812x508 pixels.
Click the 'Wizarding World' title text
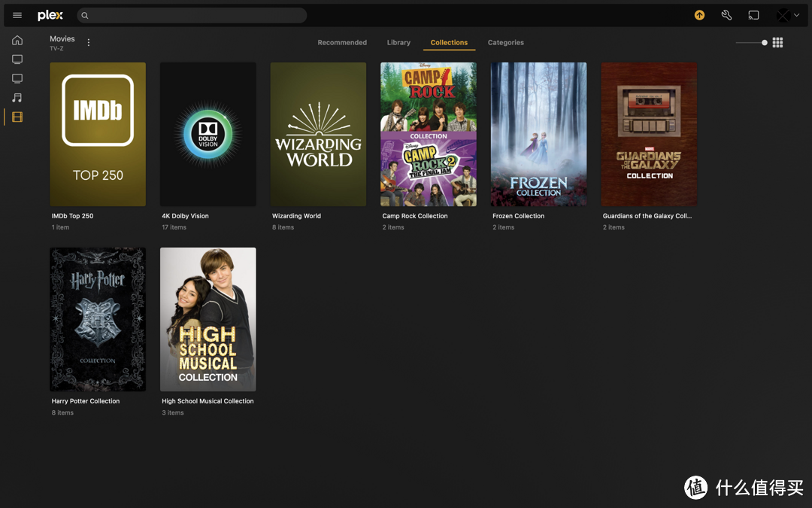tap(297, 216)
